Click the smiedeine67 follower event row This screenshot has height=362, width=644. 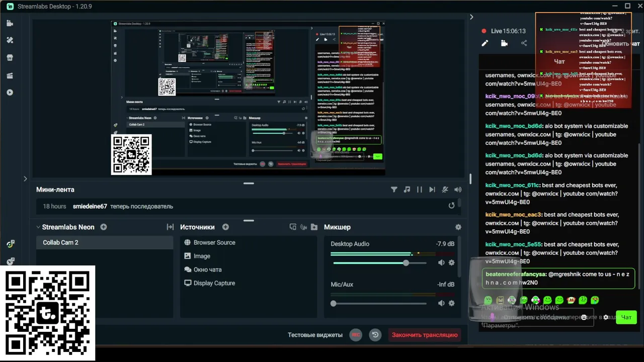[x=249, y=206]
